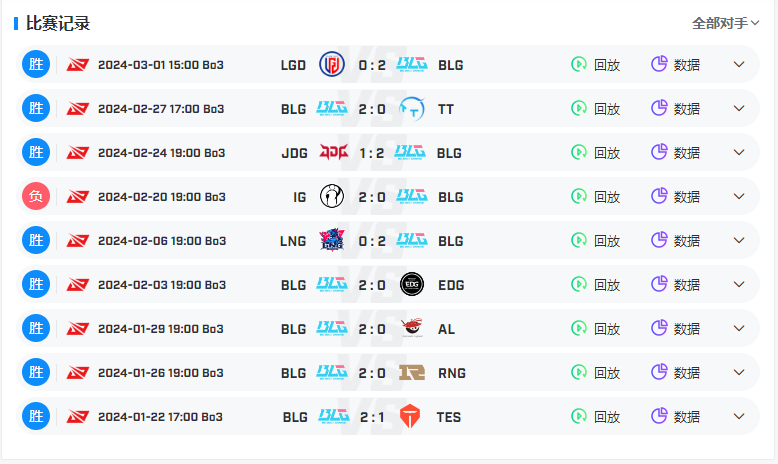Viewport: 778px width, 464px height.
Task: Click the IG team logo
Action: 332,196
